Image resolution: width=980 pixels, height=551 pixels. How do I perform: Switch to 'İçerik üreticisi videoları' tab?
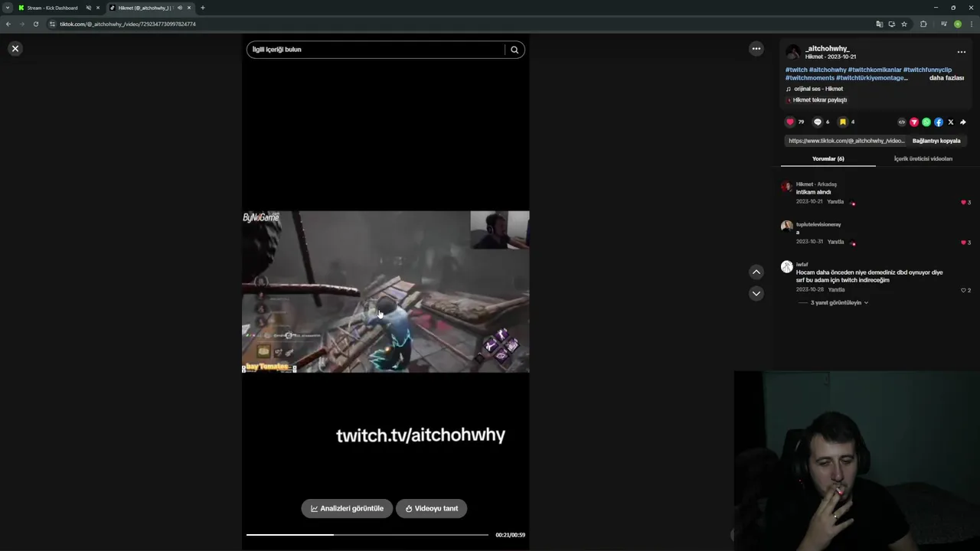point(923,158)
